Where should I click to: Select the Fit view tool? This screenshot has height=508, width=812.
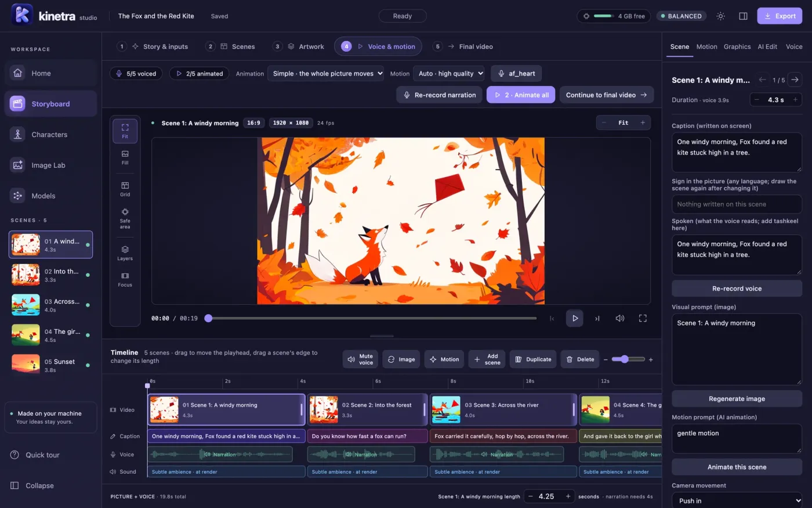(x=125, y=131)
